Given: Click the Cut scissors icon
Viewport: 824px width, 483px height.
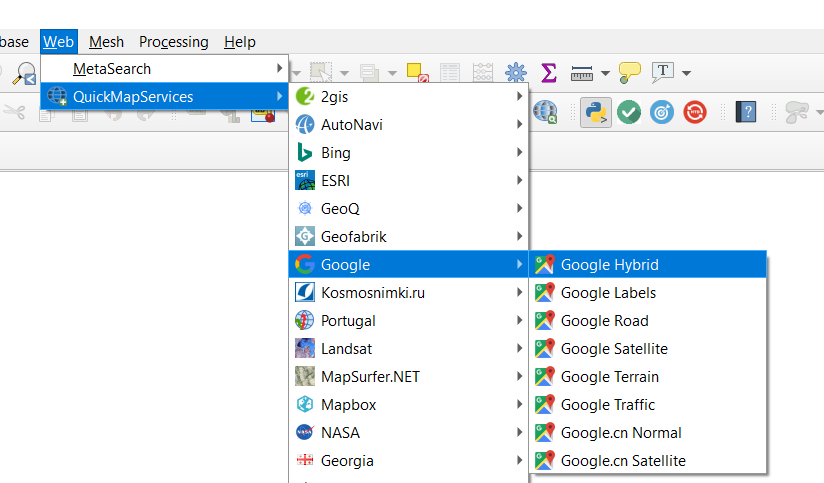Looking at the screenshot, I should [x=14, y=111].
